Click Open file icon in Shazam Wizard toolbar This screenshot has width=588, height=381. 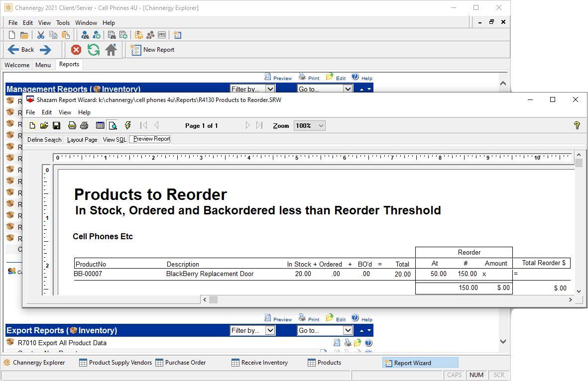coord(44,125)
